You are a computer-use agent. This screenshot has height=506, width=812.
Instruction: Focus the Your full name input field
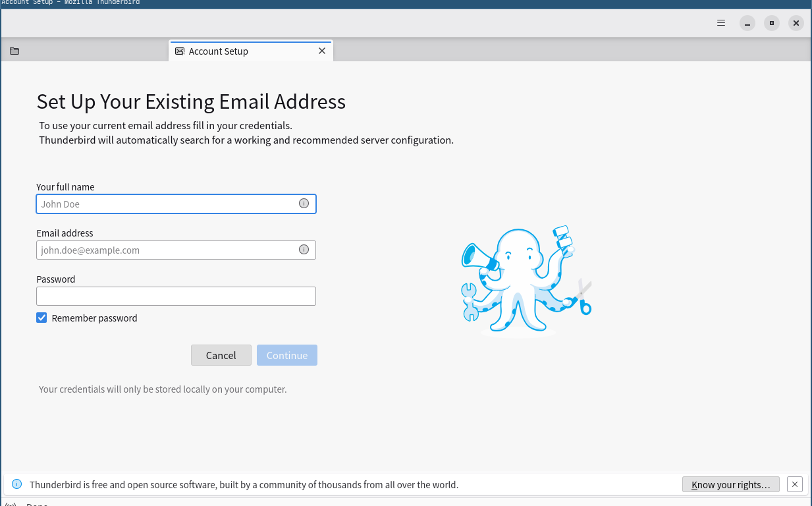(176, 204)
